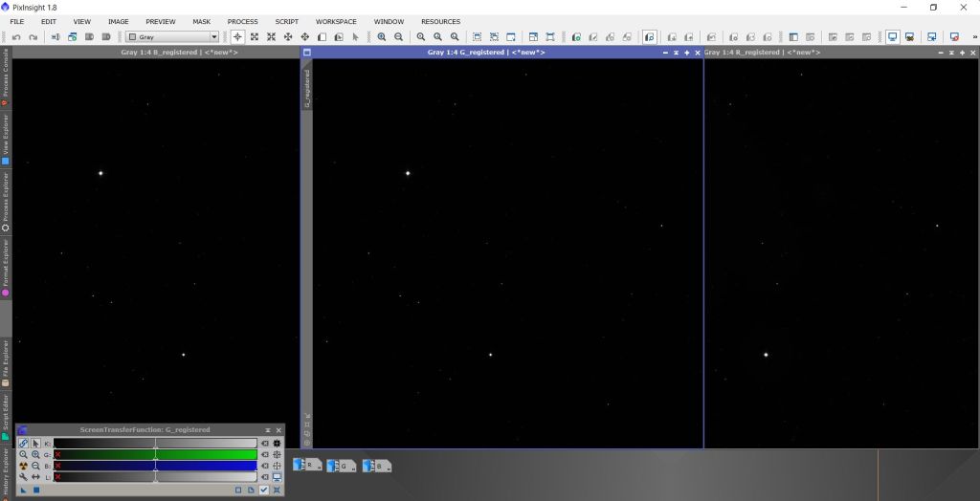Toggle the STF enable checkmark button

[264, 490]
